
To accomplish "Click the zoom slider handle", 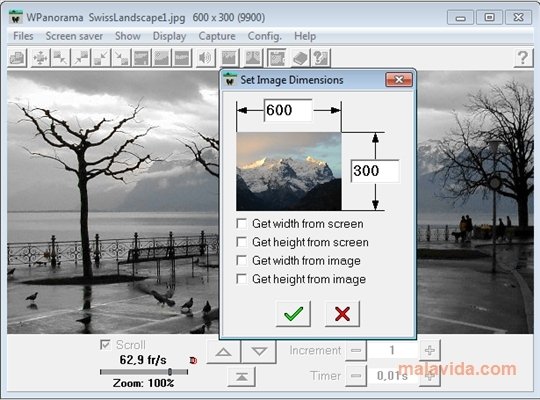I will point(170,372).
